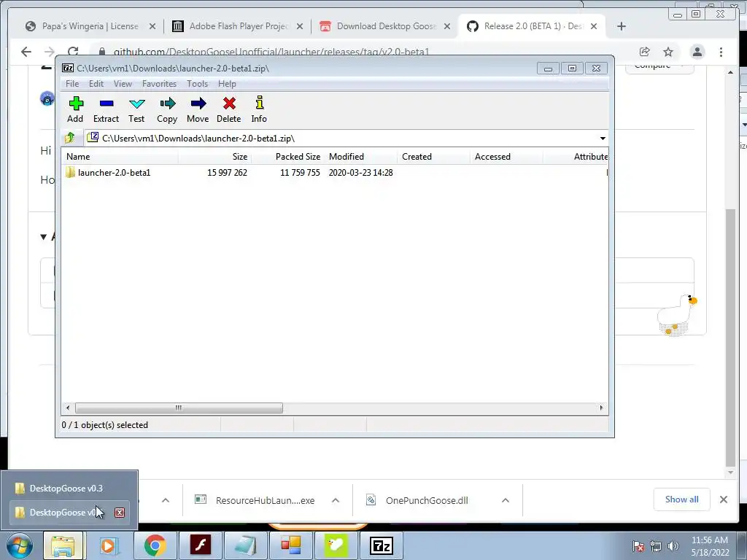Open the ResourceHubLaun....exe download

pos(255,500)
